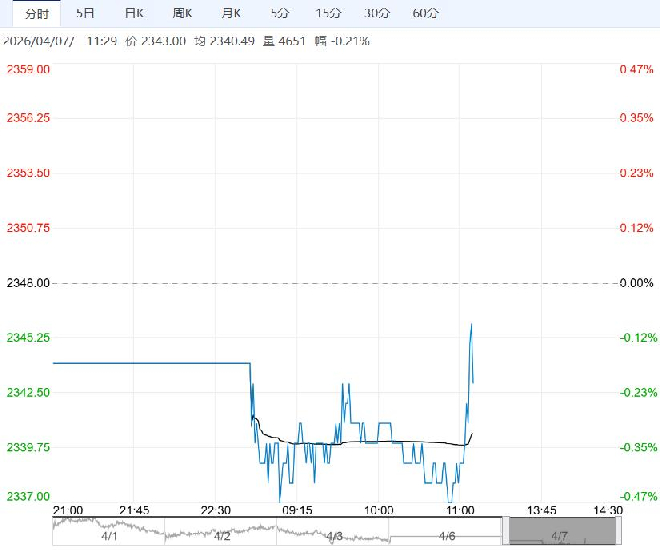The width and height of the screenshot is (660, 550).
Task: Open the 日K daily candlestick tab
Action: click(134, 13)
